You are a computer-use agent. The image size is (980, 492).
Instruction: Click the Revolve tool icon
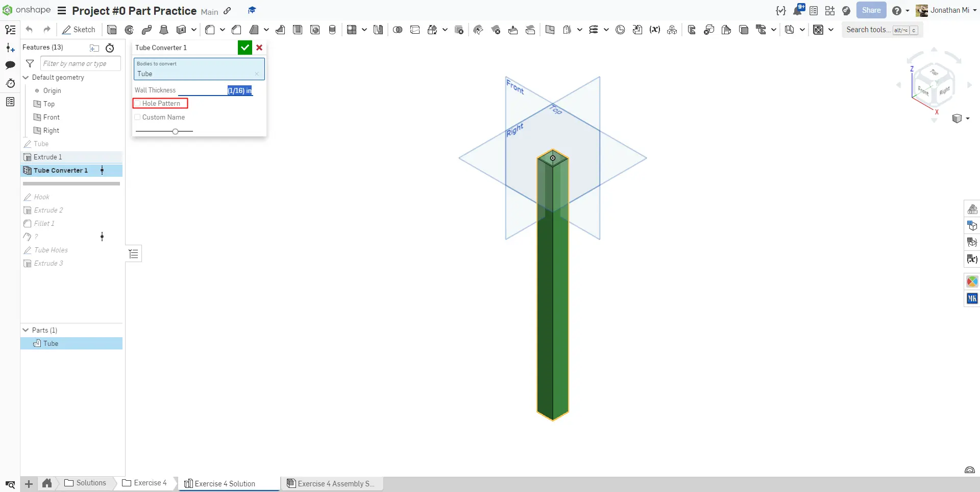coord(129,30)
